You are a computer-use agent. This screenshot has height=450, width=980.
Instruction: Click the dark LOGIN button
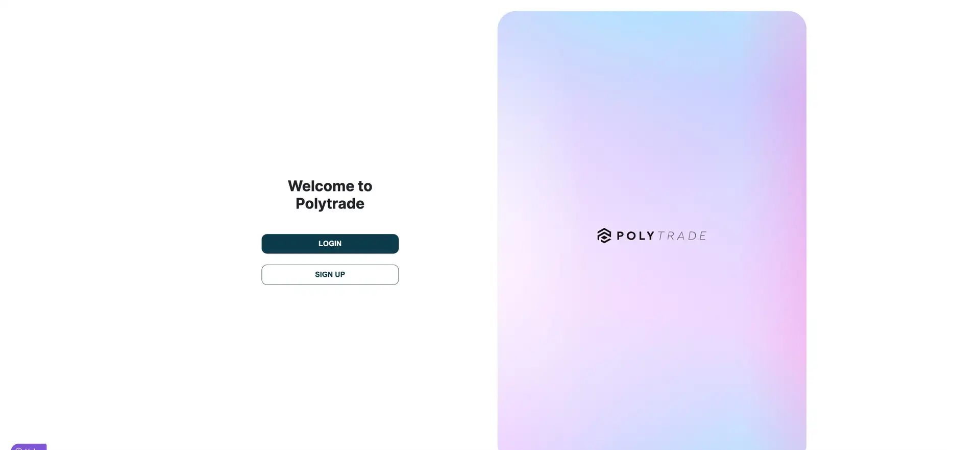330,244
